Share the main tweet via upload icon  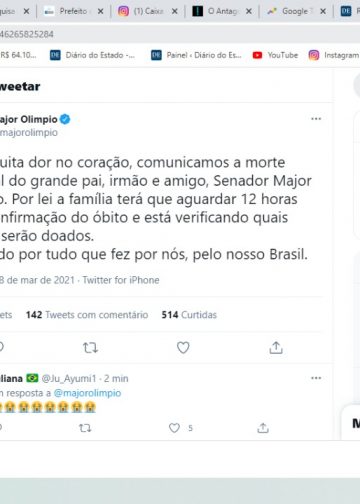[276, 348]
